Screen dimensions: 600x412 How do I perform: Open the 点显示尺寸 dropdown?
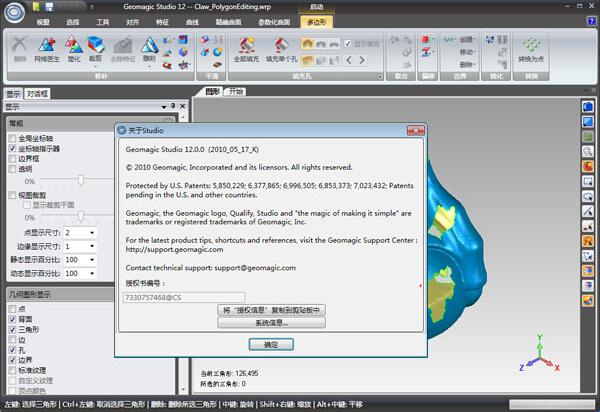click(x=92, y=233)
